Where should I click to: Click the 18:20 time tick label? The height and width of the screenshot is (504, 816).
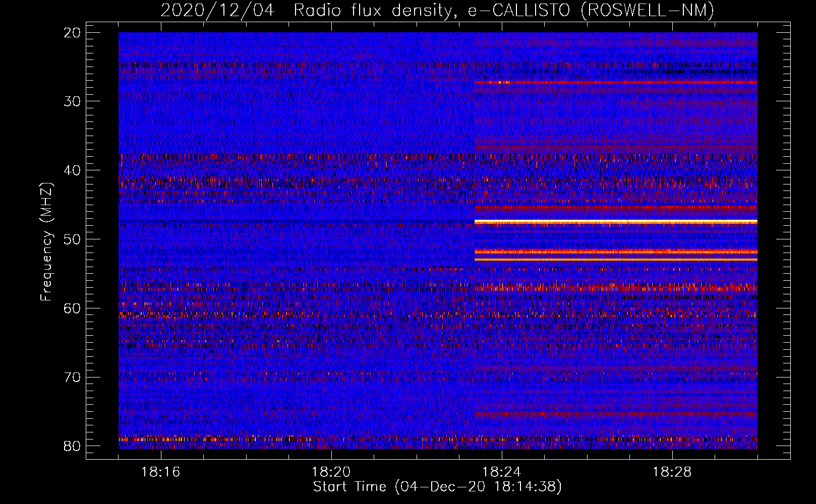[x=331, y=472]
